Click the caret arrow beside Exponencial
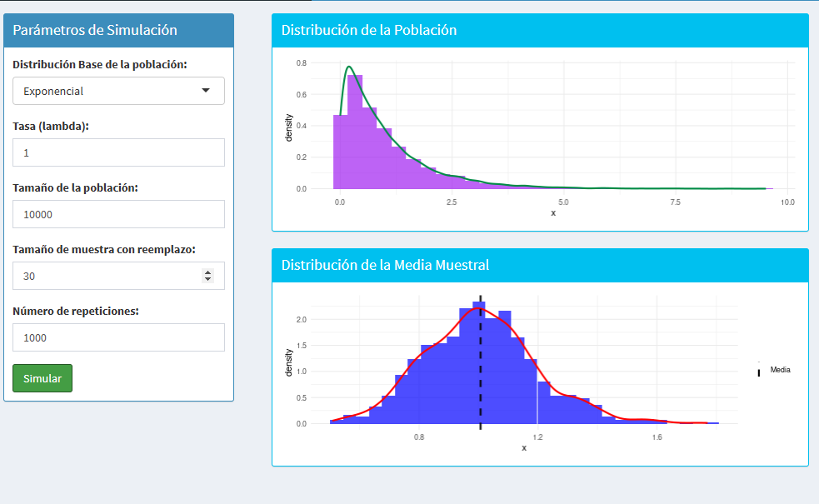Viewport: 819px width, 504px height. (x=206, y=91)
